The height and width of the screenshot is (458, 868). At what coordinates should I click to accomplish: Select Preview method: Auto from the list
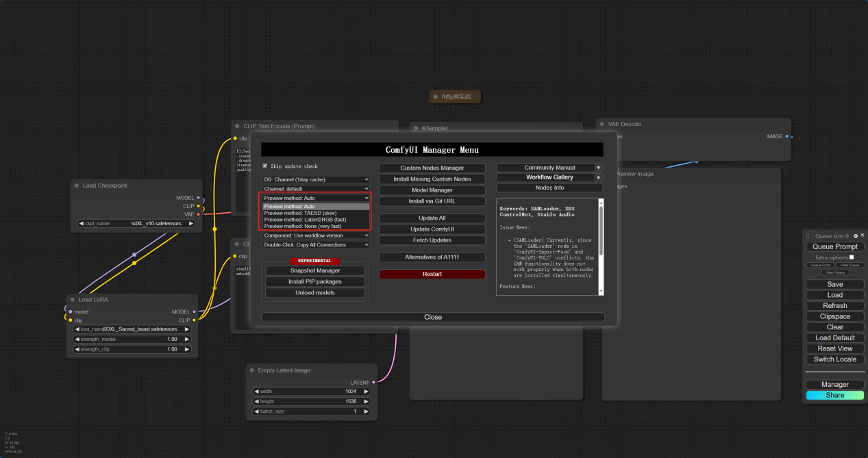pyautogui.click(x=316, y=206)
